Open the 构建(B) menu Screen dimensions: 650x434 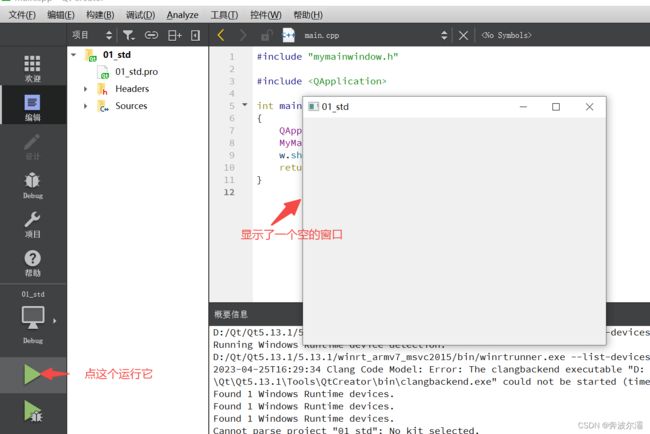(x=100, y=15)
